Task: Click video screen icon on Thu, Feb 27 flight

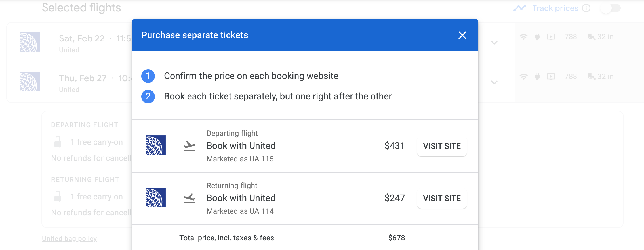Action: click(x=551, y=76)
